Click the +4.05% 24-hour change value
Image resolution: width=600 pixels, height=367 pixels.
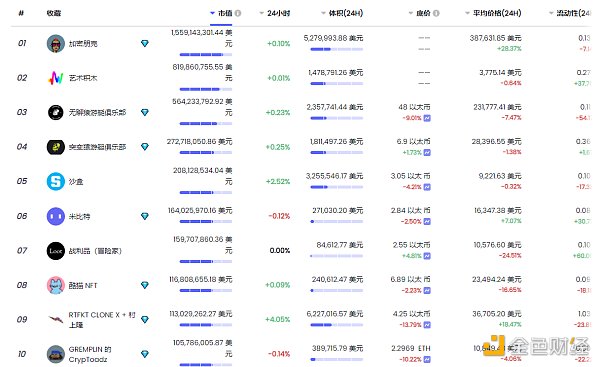278,319
